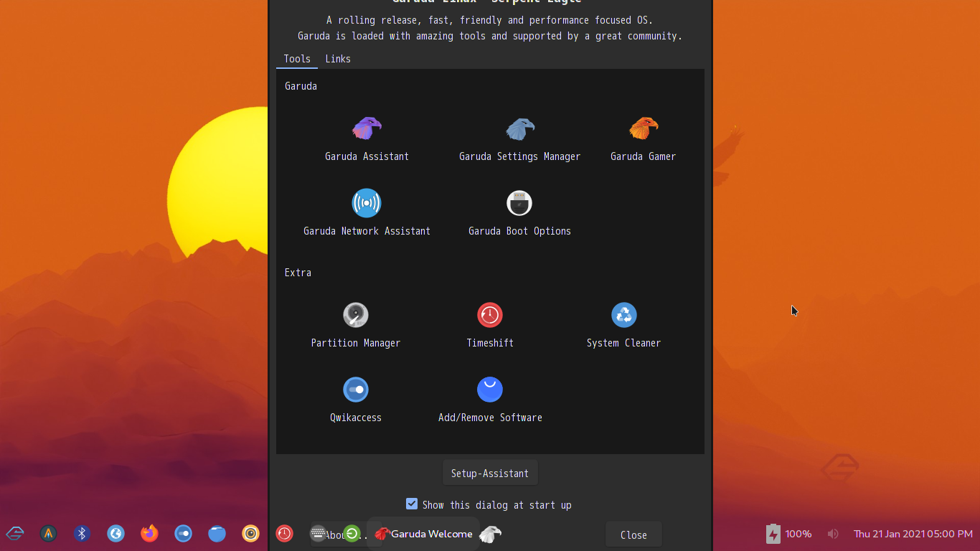
Task: Open Garuda Assistant eagle icon
Action: point(367,128)
